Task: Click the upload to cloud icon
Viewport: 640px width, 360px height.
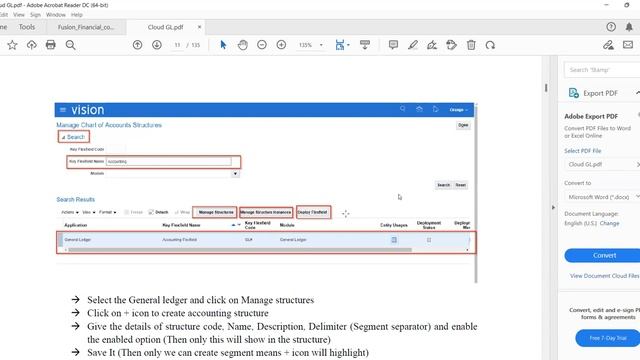Action: point(31,45)
